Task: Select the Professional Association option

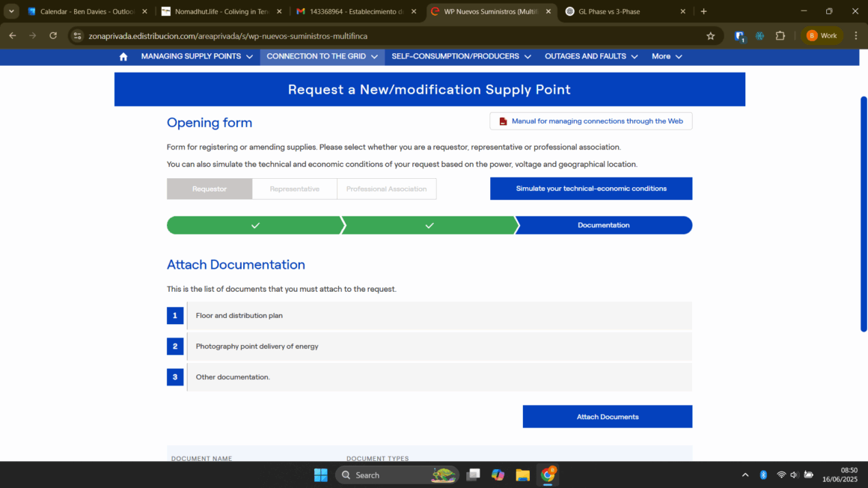Action: (386, 189)
